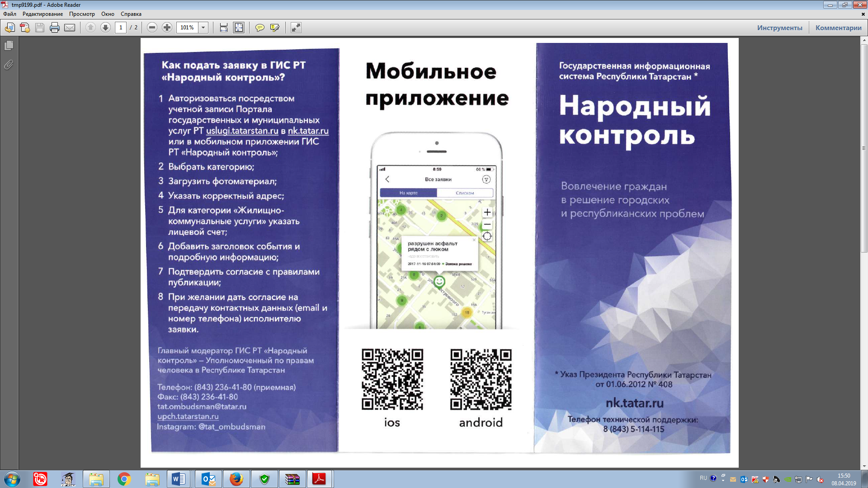The height and width of the screenshot is (488, 868).
Task: Click the create PDF online icon
Action: point(25,28)
